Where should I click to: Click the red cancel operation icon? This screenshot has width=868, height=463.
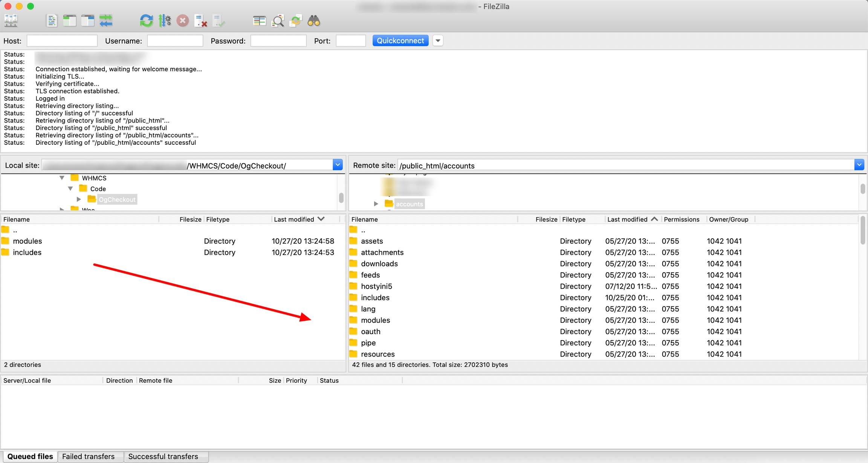coord(183,21)
